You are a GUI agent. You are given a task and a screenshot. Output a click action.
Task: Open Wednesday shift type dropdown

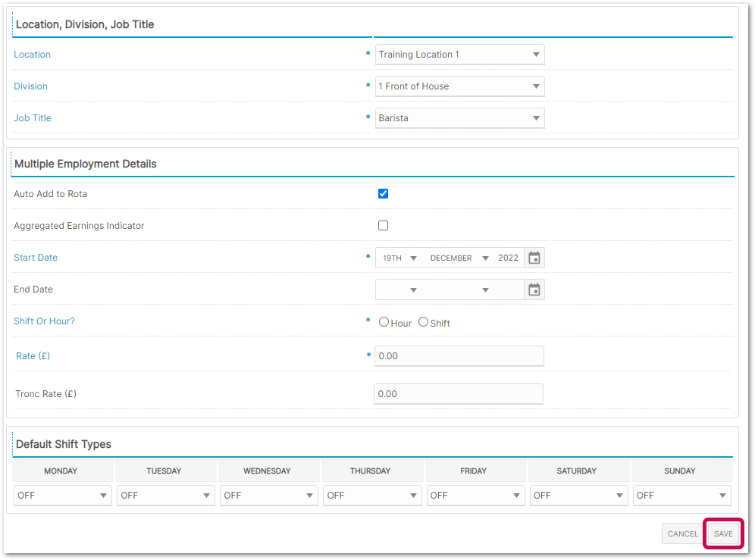click(x=268, y=496)
